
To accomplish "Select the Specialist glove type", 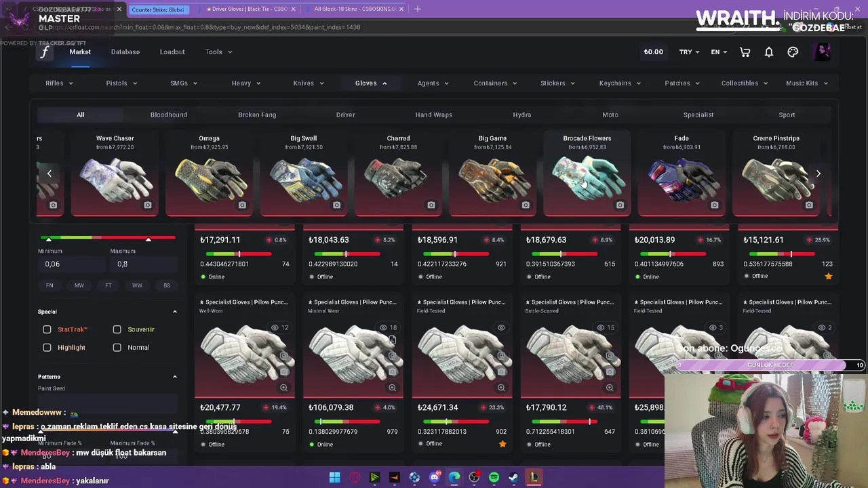I will coord(698,115).
